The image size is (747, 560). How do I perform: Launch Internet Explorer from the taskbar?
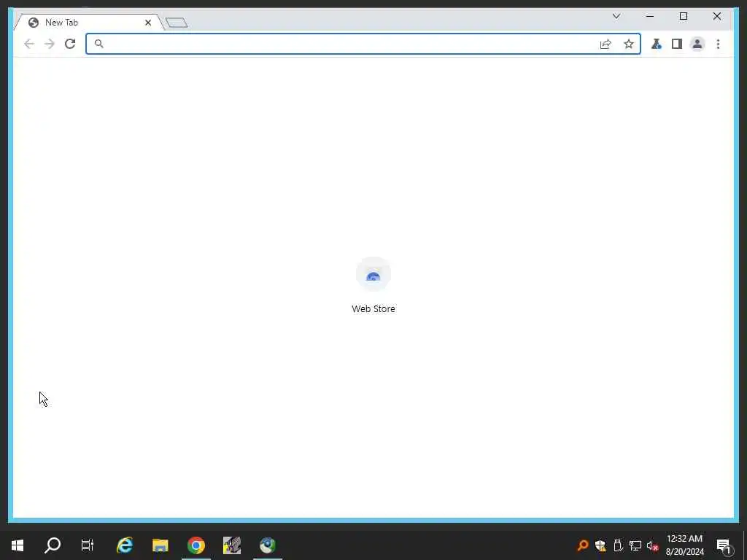click(125, 545)
